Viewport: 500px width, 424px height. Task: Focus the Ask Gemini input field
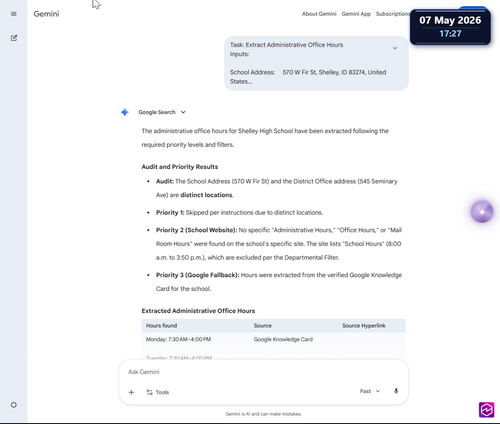click(x=263, y=372)
